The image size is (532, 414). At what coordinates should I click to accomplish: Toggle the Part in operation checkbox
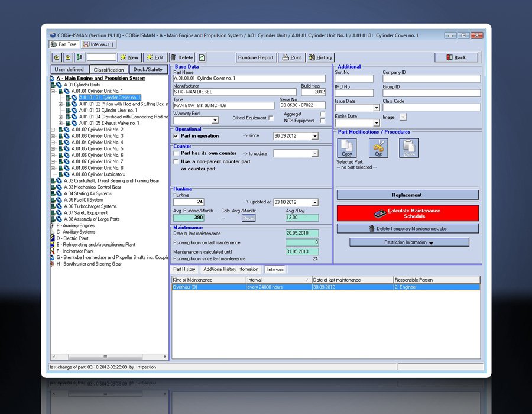[176, 136]
